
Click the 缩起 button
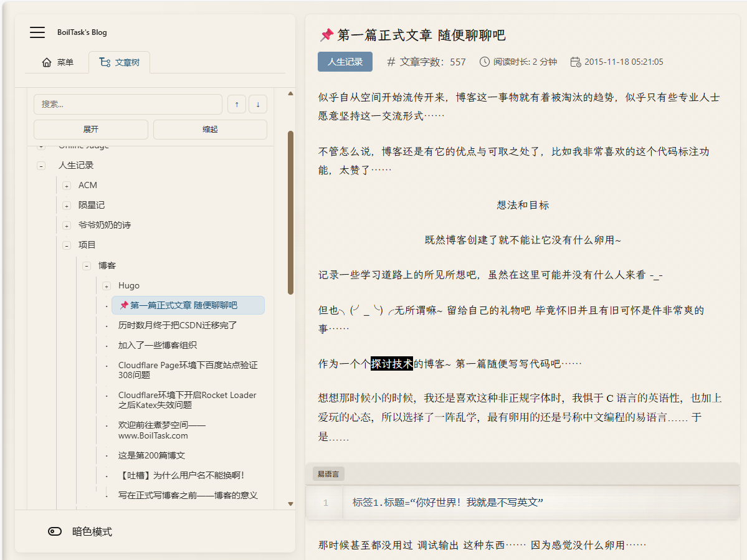click(x=210, y=129)
